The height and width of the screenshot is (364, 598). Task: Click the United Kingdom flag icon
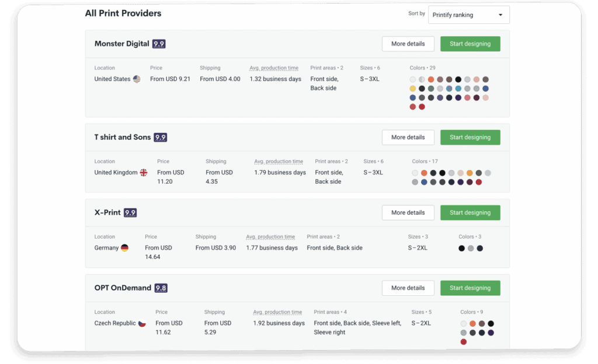coord(144,173)
